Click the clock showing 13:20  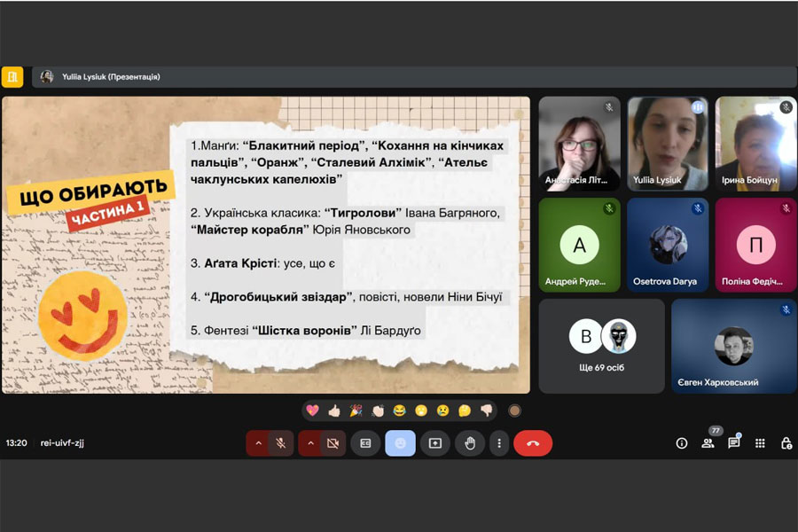point(16,443)
